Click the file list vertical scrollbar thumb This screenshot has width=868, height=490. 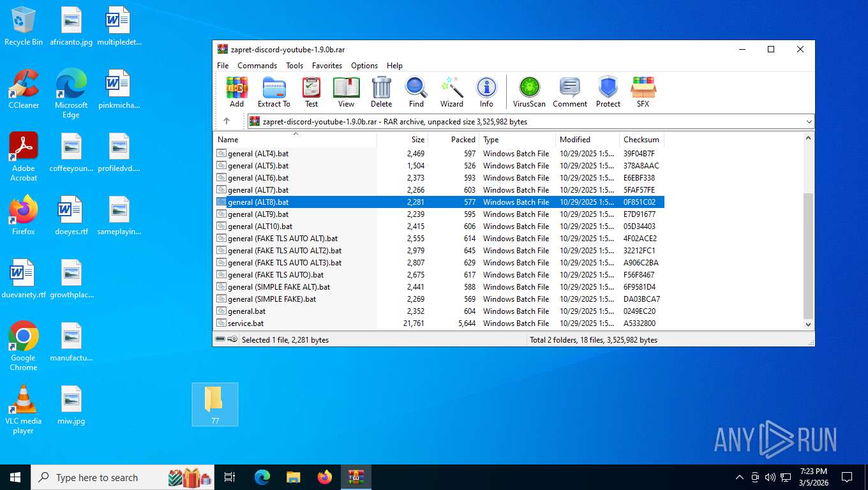(809, 255)
